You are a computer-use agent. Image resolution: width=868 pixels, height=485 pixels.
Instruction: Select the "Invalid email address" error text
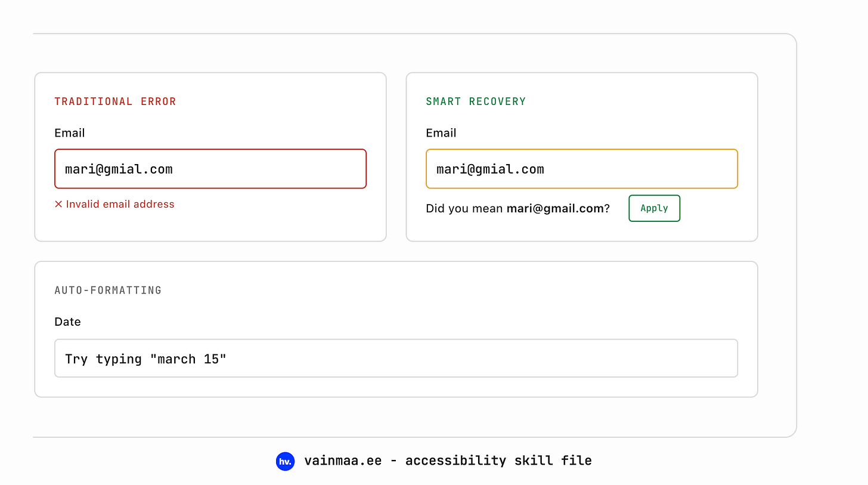point(120,205)
